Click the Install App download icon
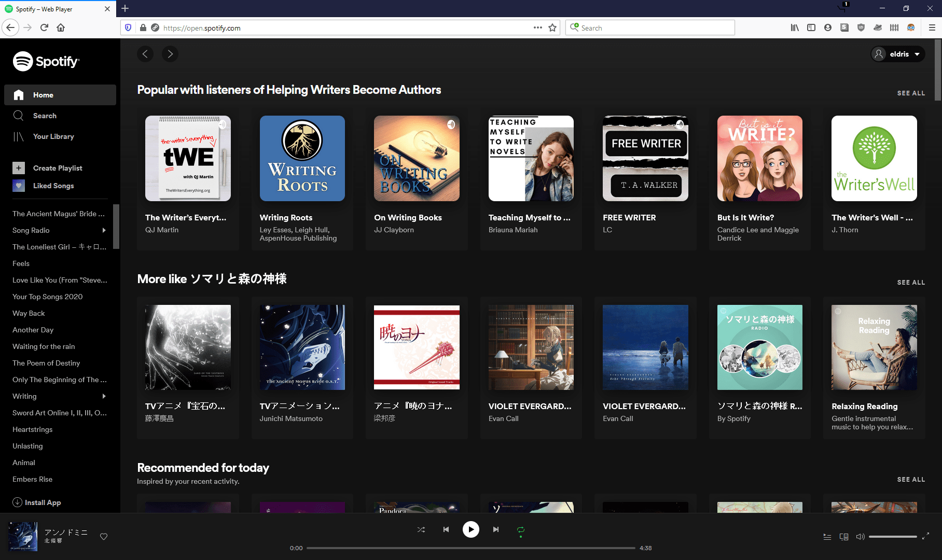Viewport: 942px width, 560px height. click(17, 502)
